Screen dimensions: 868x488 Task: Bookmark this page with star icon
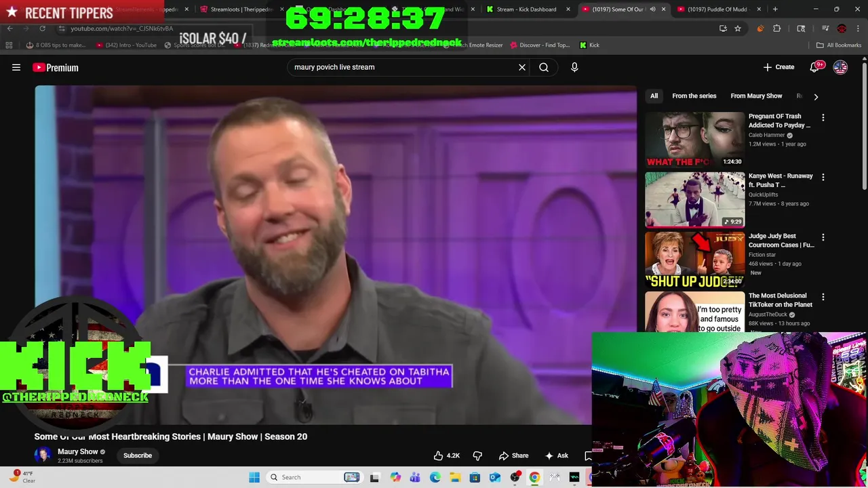(x=738, y=28)
